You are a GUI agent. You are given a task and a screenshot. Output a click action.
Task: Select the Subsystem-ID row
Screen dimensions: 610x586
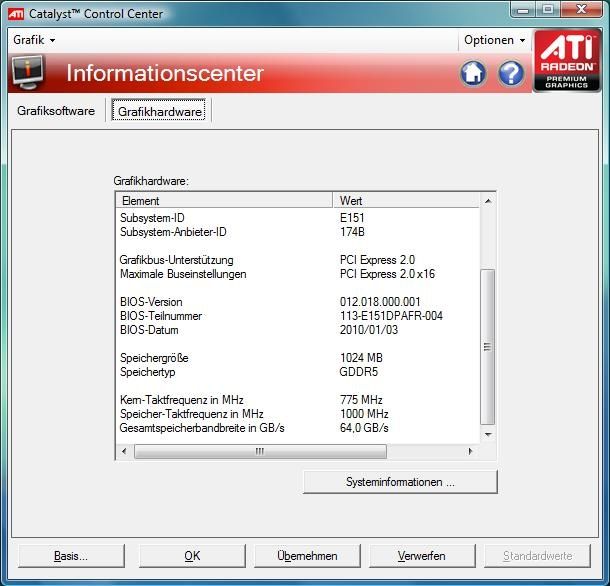coord(298,218)
